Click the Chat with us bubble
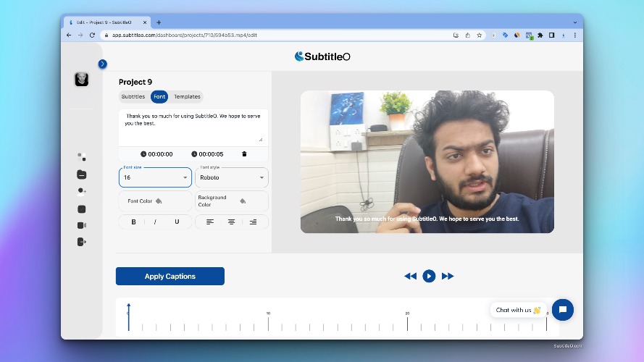Viewport: 644px width, 362px height. tap(519, 310)
